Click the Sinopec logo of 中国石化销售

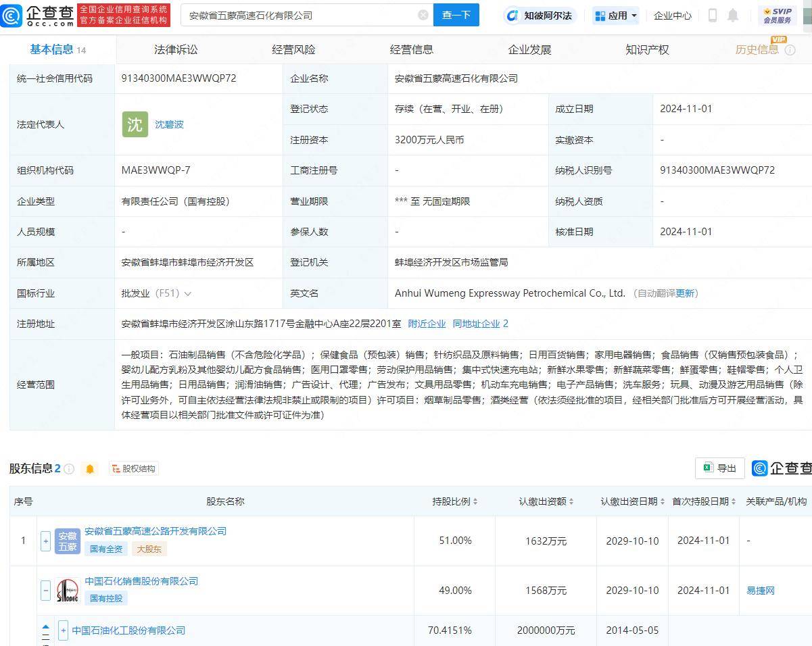68,591
